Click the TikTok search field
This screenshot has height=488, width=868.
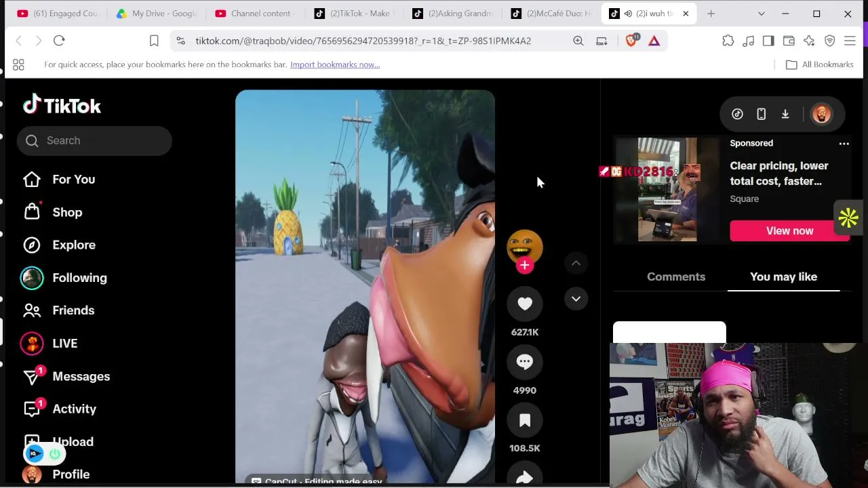coord(94,141)
